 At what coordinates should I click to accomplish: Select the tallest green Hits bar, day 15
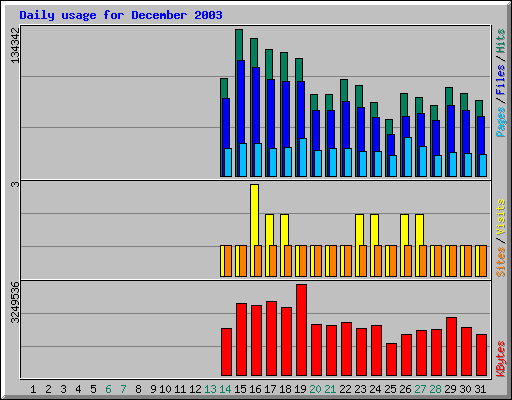pyautogui.click(x=239, y=45)
